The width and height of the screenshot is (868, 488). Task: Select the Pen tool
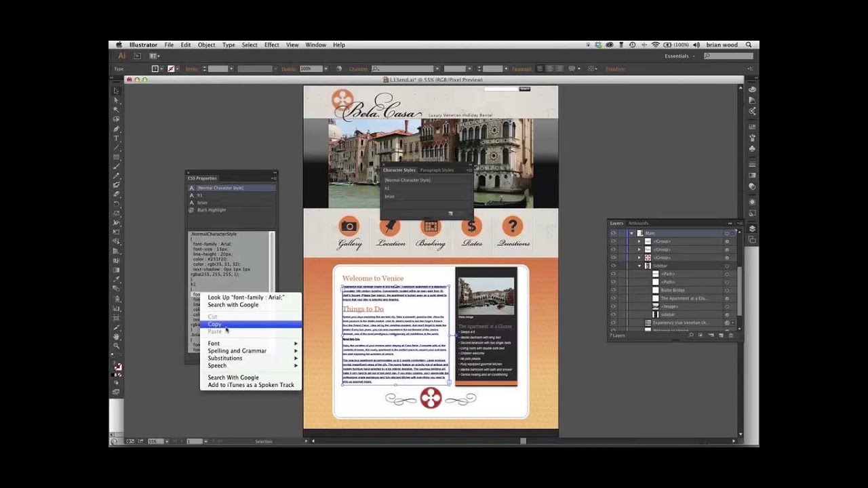pos(116,129)
